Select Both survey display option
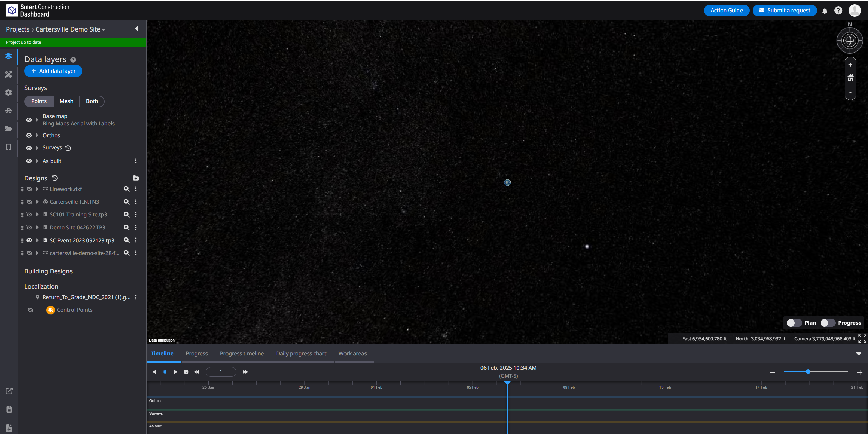Screen dimensions: 868x434 coord(92,101)
